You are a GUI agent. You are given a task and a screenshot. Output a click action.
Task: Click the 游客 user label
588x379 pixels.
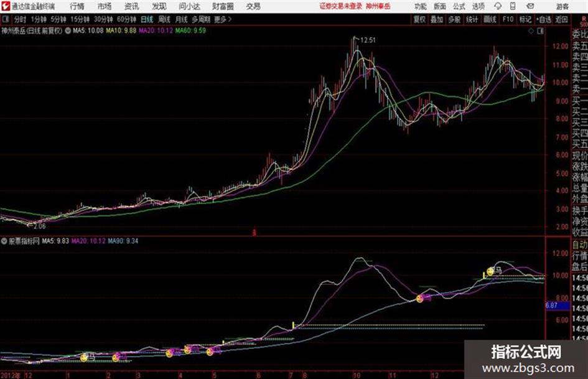coord(562,6)
